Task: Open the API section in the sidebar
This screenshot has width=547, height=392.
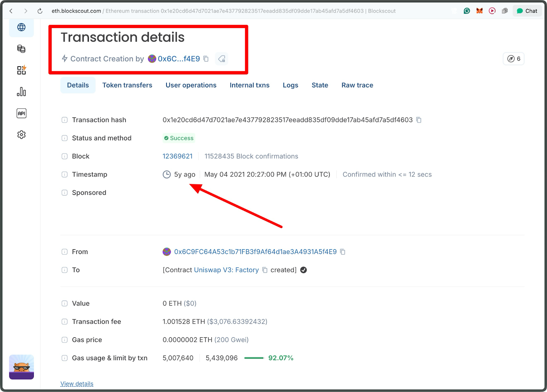Action: click(x=22, y=113)
